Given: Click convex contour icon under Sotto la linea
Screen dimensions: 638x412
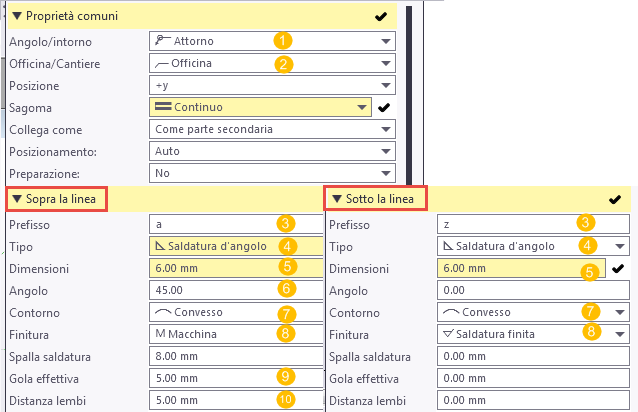Looking at the screenshot, I should pos(451,312).
